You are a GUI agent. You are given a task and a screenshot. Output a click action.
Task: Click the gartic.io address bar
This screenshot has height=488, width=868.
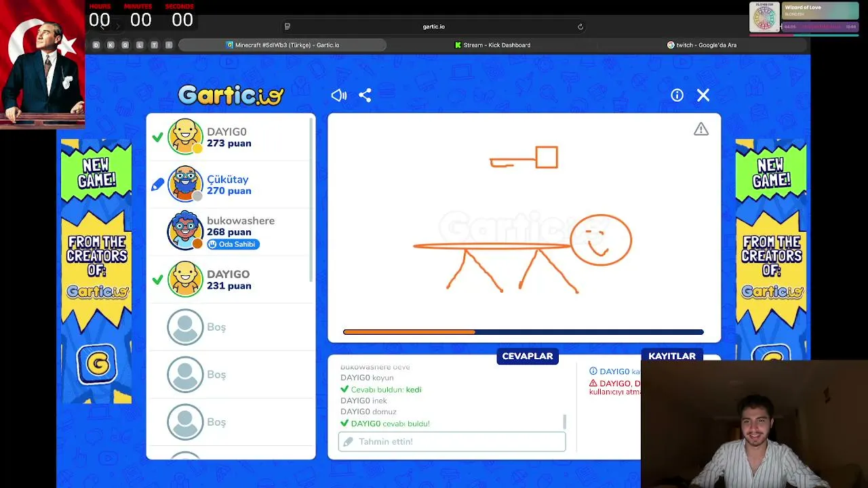tap(433, 26)
